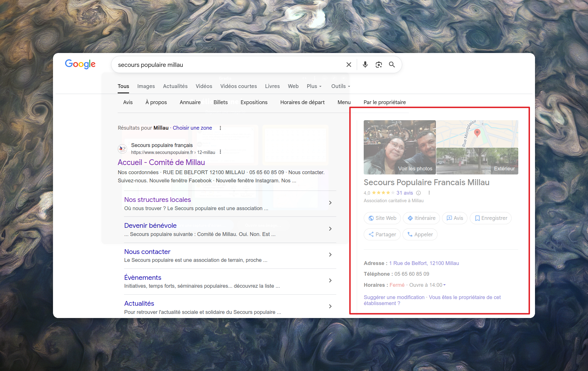
Task: Click the address 1 Rue de Belfort link
Action: (424, 263)
